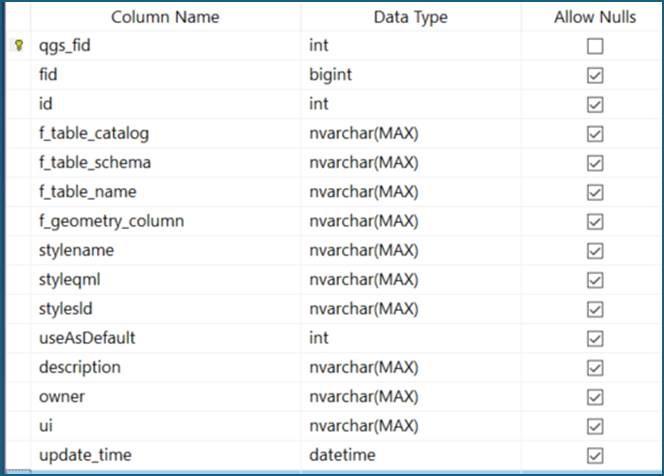This screenshot has height=476, width=664.
Task: Select the f_geometry_column column name
Action: [166, 221]
